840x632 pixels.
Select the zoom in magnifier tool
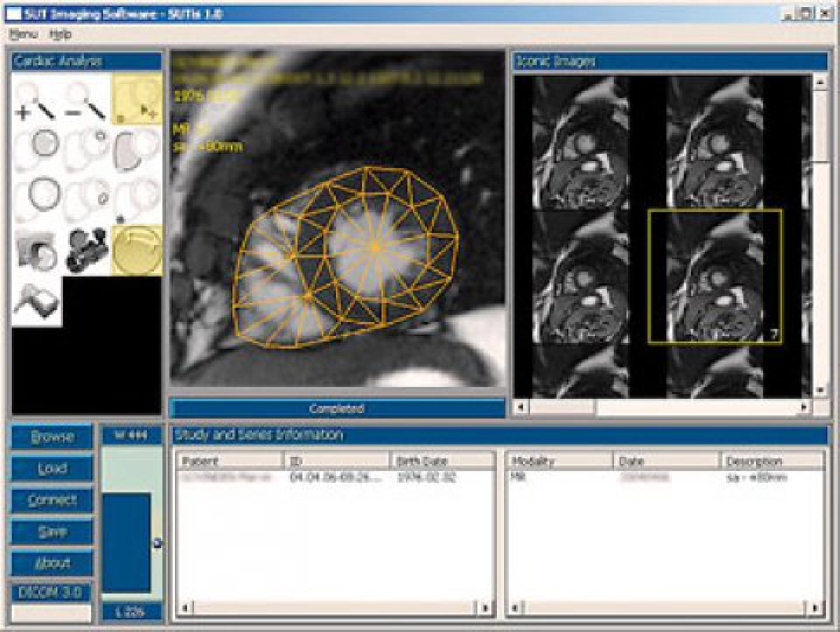[x=36, y=100]
